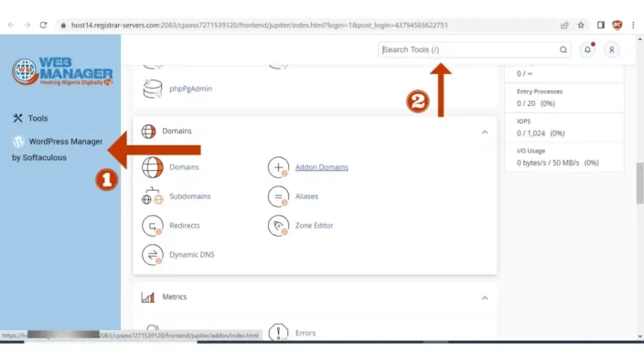
Task: Open the Addon Domains plus icon
Action: (278, 167)
